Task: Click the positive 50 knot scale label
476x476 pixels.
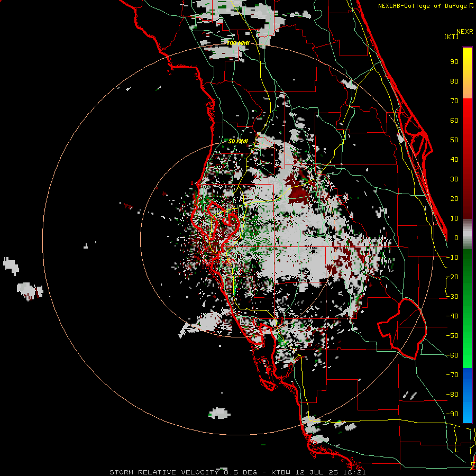Action: [x=454, y=140]
